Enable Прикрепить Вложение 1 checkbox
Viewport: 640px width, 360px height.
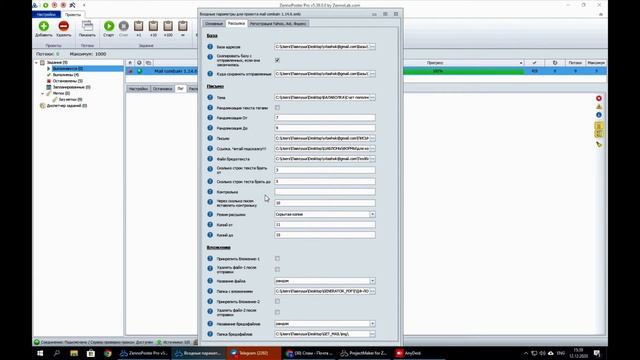point(277,258)
